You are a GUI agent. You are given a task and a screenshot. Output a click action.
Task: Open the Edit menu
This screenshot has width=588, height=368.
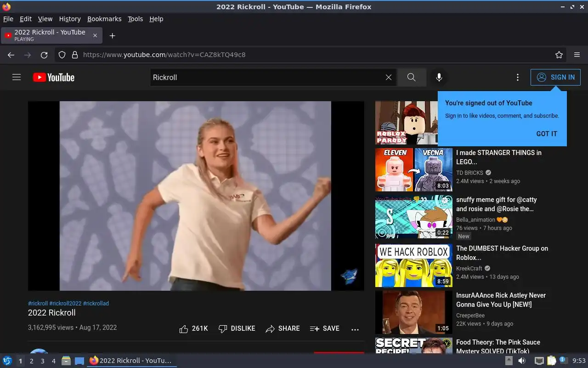click(26, 19)
